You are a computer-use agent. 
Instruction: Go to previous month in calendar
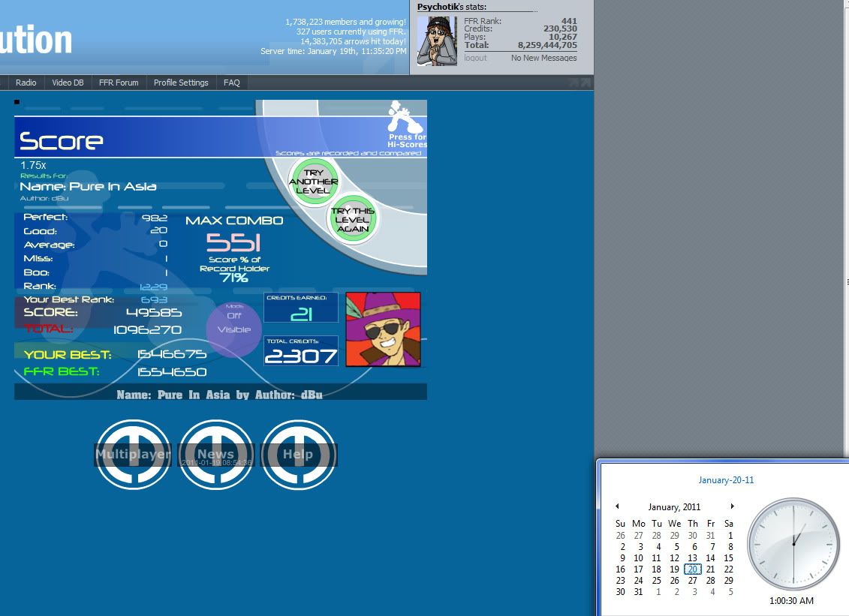pyautogui.click(x=617, y=506)
